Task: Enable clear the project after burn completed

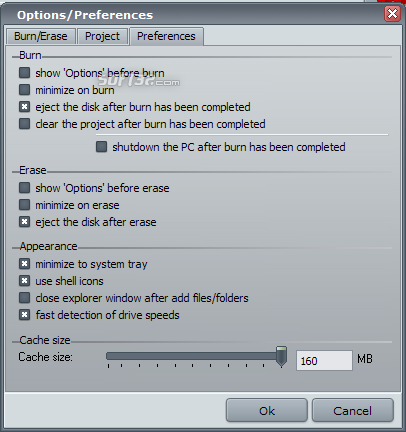Action: pyautogui.click(x=24, y=124)
